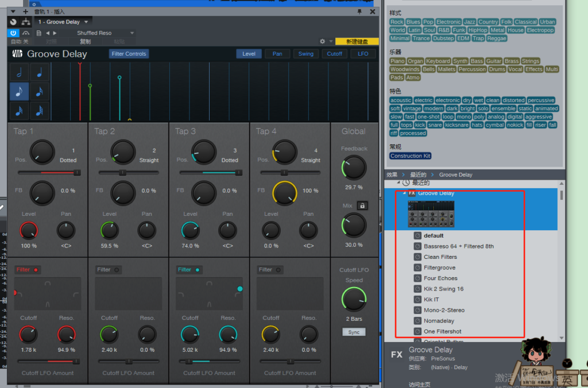Select the Piano instrument tag
Viewport: 588px width, 388px height.
[397, 61]
